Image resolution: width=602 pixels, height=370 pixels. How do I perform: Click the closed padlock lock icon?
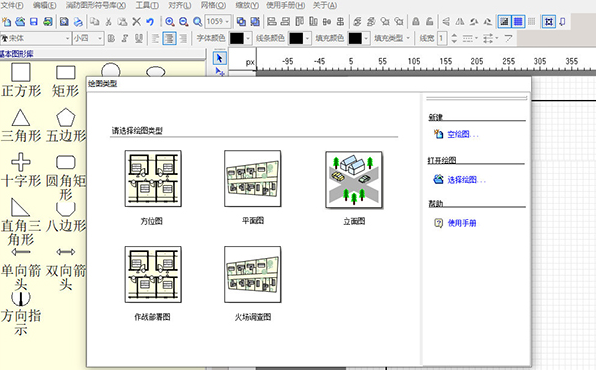[x=415, y=21]
